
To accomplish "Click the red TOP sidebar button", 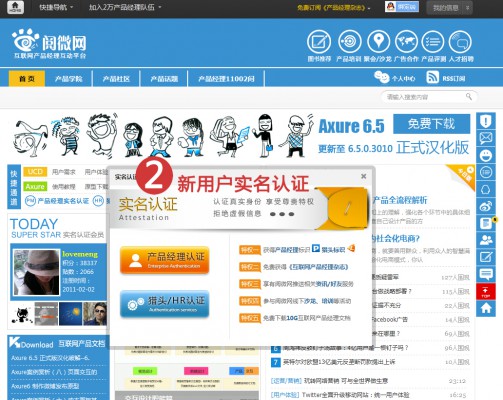I will pyautogui.click(x=486, y=292).
